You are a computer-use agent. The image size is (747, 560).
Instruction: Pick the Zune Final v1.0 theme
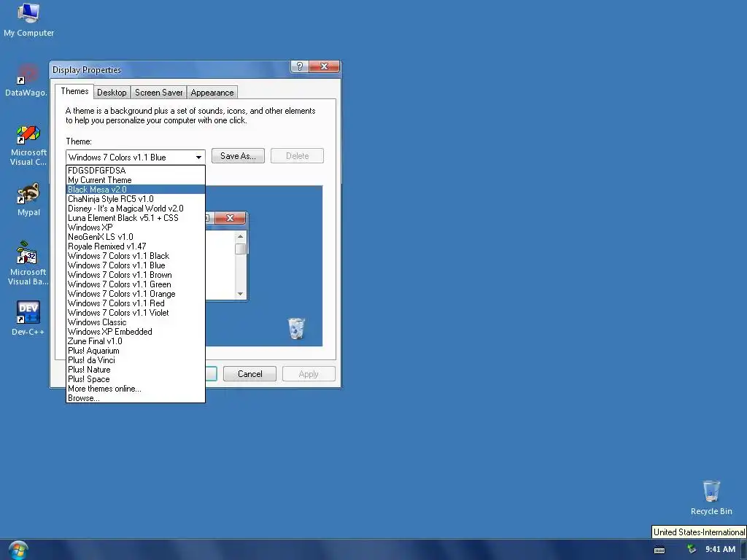point(135,341)
